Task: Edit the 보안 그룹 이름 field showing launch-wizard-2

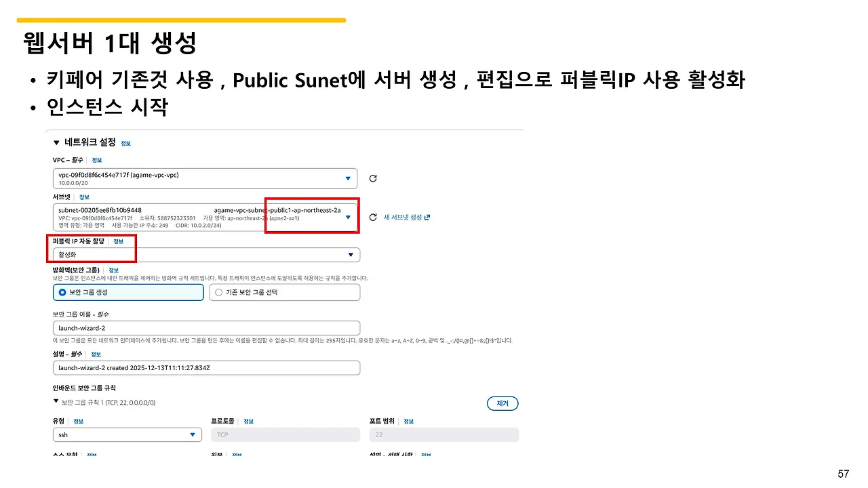Action: coord(203,327)
